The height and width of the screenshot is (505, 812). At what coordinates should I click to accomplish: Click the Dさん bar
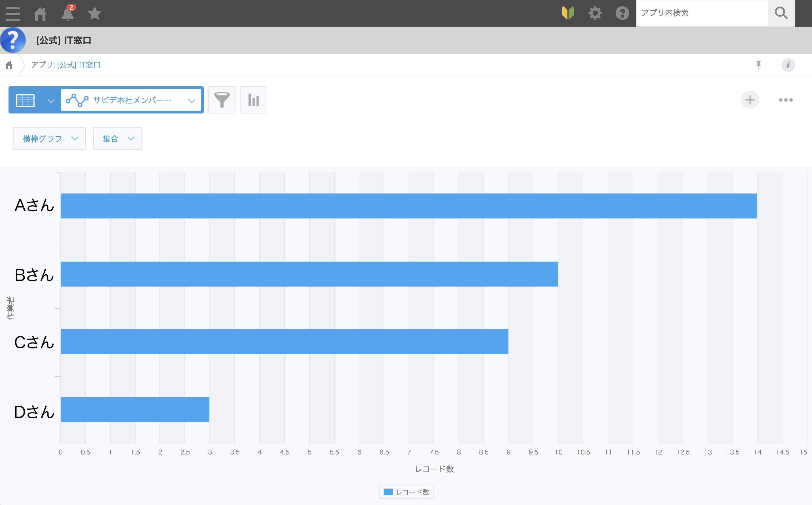(135, 410)
